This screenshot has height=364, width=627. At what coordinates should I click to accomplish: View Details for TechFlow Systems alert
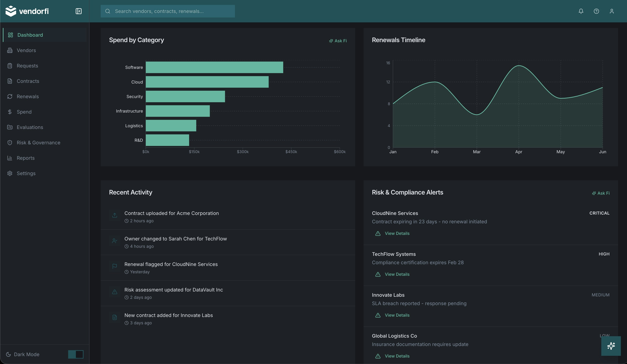[x=397, y=274]
